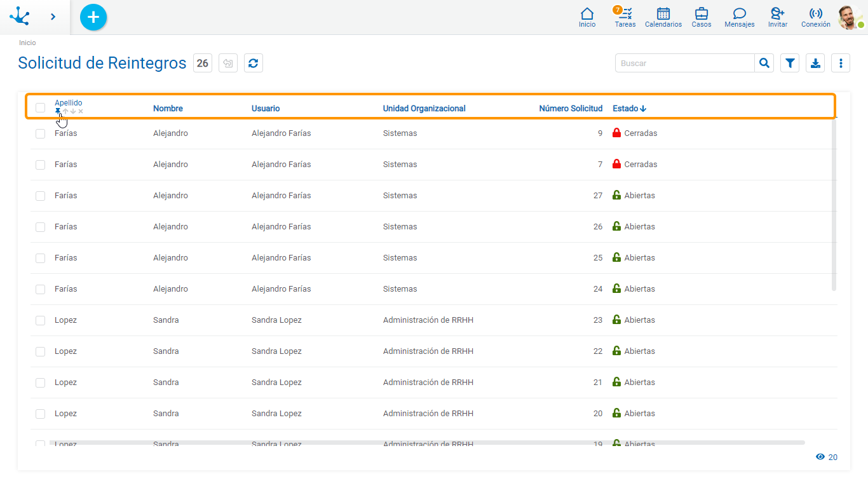The width and height of the screenshot is (868, 488).
Task: Click 'Abiertas' status in solicitud 24 row
Action: [x=640, y=289]
